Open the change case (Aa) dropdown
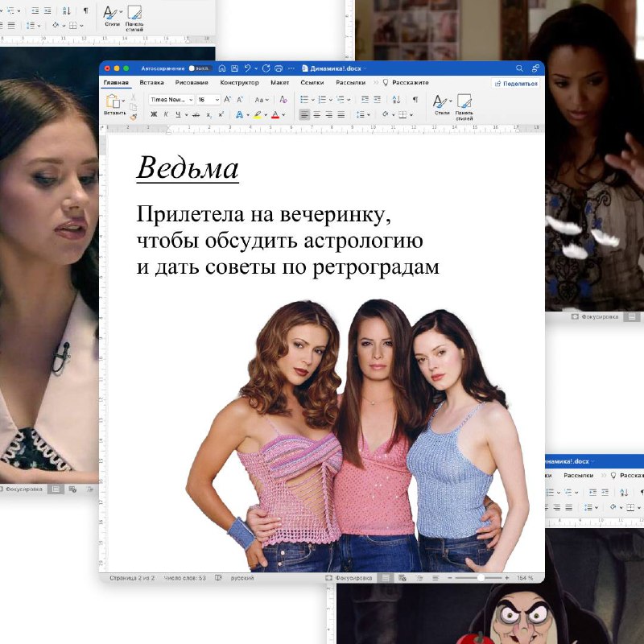 point(262,100)
